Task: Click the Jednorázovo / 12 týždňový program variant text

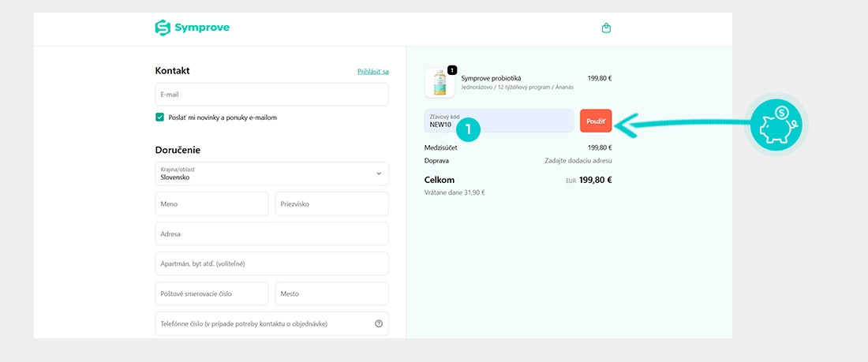Action: [517, 88]
